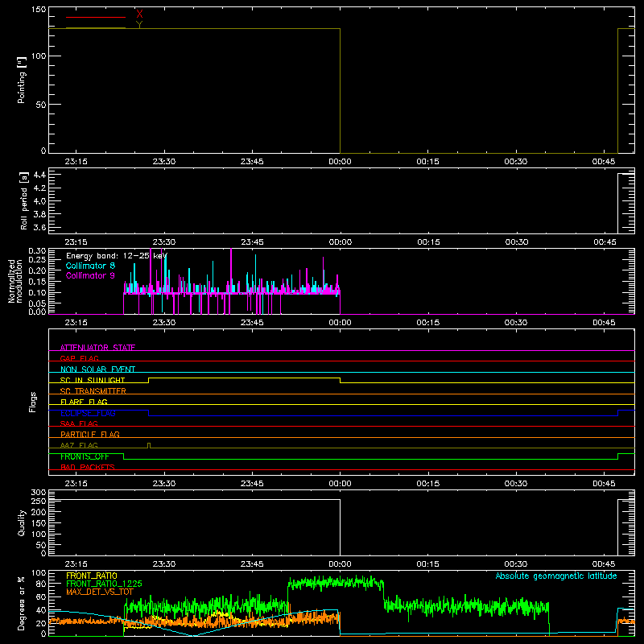Click the 0.30 value on modulation axis
The width and height of the screenshot is (644, 644).
pos(37,251)
